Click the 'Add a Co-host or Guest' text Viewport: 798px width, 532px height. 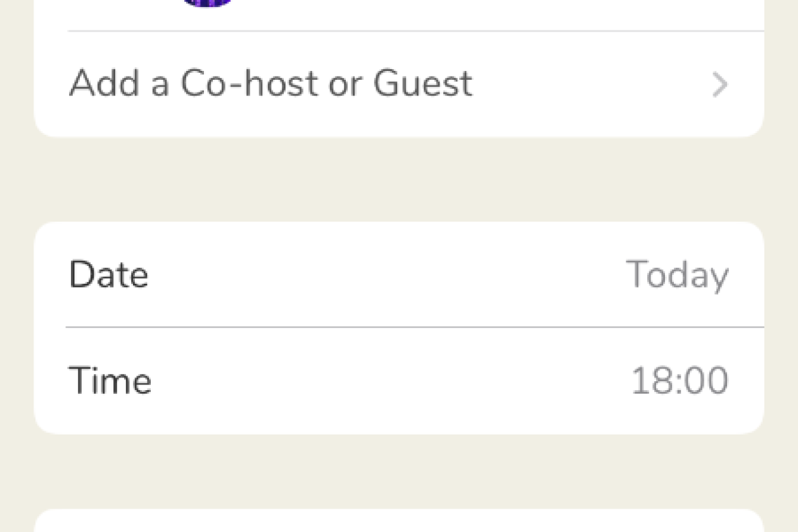point(270,84)
